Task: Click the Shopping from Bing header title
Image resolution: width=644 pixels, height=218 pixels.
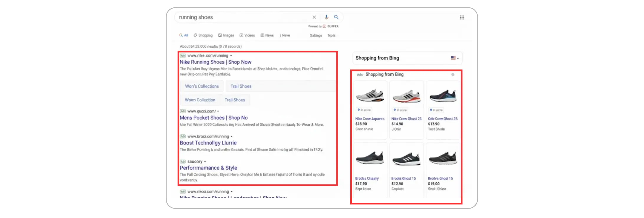Action: coord(377,58)
